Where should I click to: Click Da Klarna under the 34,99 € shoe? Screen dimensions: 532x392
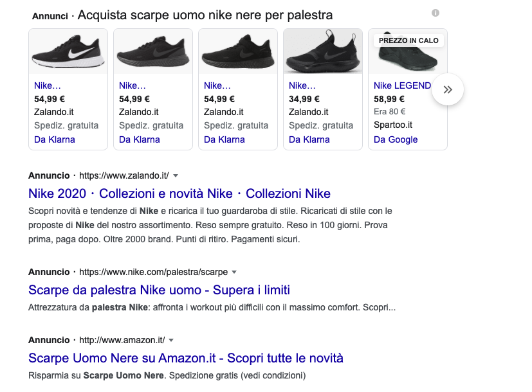coord(309,139)
